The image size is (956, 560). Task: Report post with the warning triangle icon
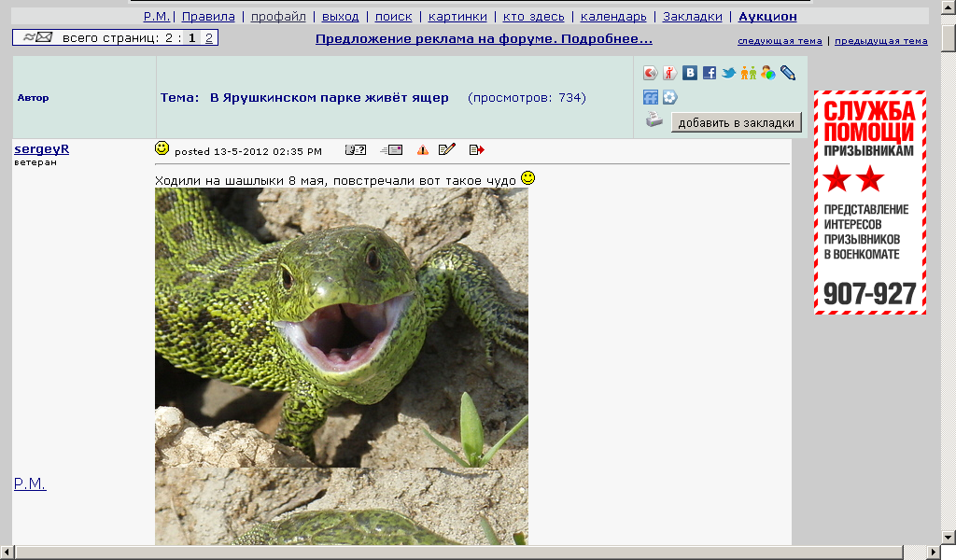pos(423,150)
